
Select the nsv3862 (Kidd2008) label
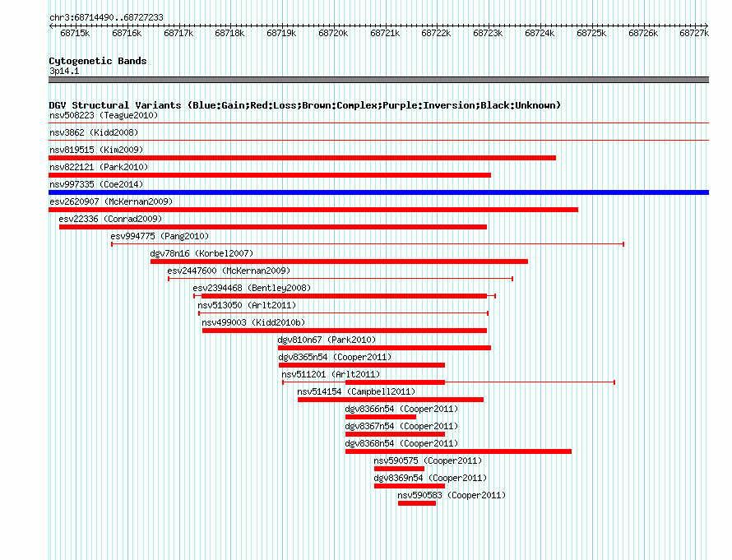pos(94,132)
